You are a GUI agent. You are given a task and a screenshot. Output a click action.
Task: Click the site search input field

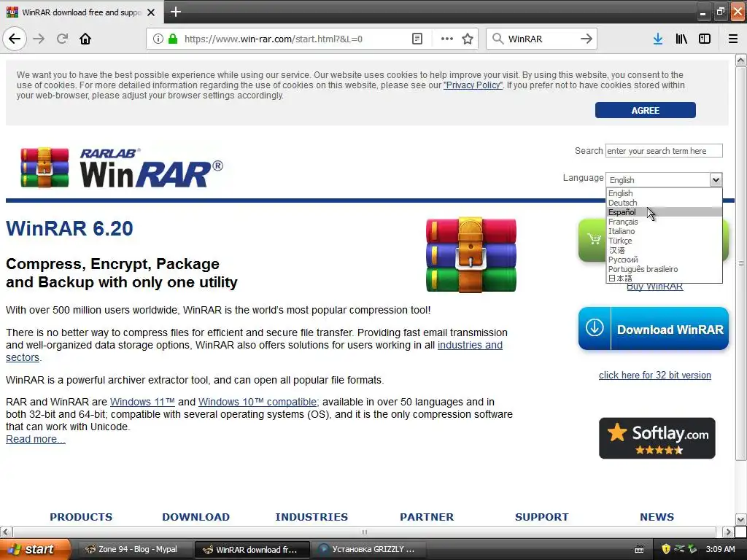coord(664,150)
